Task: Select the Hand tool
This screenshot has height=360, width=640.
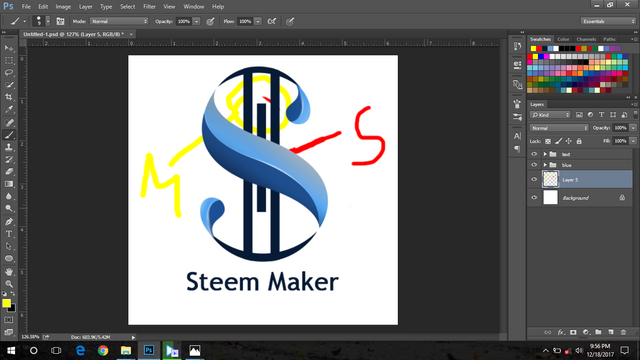Action: 9,271
